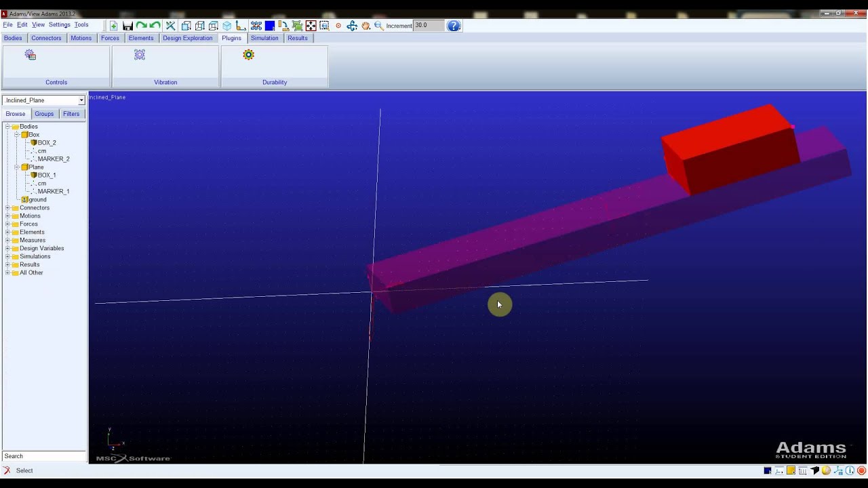Switch to the Groups browser tab
Viewport: 868px width, 488px height.
tap(44, 114)
